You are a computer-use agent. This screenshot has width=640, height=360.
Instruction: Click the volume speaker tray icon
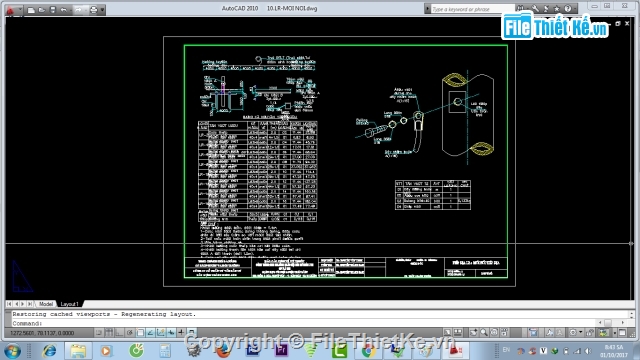click(588, 351)
